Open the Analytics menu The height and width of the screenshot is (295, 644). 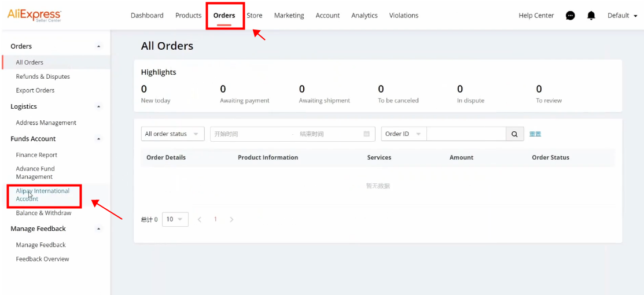(365, 16)
